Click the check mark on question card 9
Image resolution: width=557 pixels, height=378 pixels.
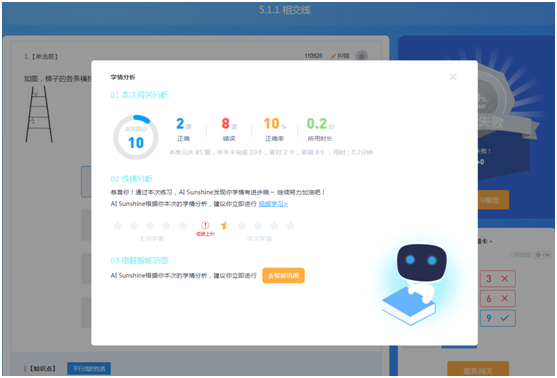click(504, 318)
